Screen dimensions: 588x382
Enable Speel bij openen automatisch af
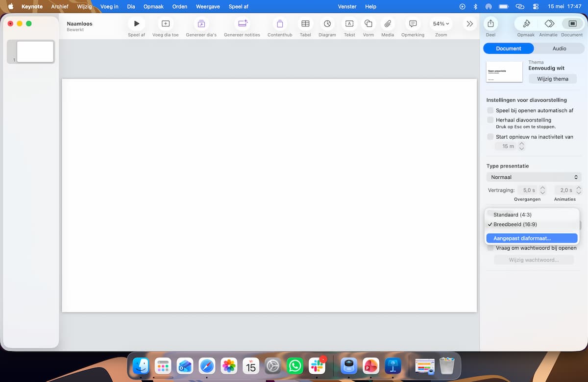coord(490,111)
